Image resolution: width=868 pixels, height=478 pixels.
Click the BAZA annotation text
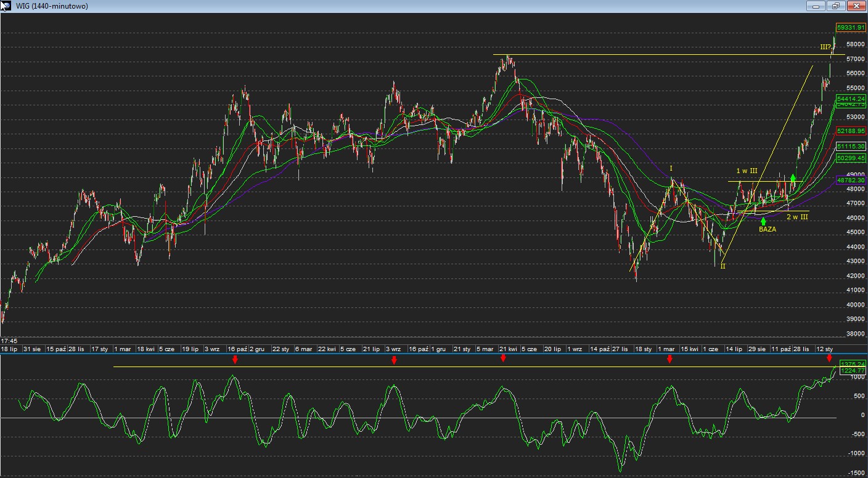coord(768,229)
